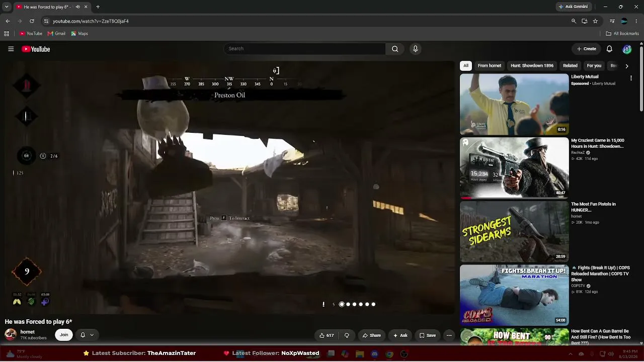Bookmark this page with the star

click(595, 21)
